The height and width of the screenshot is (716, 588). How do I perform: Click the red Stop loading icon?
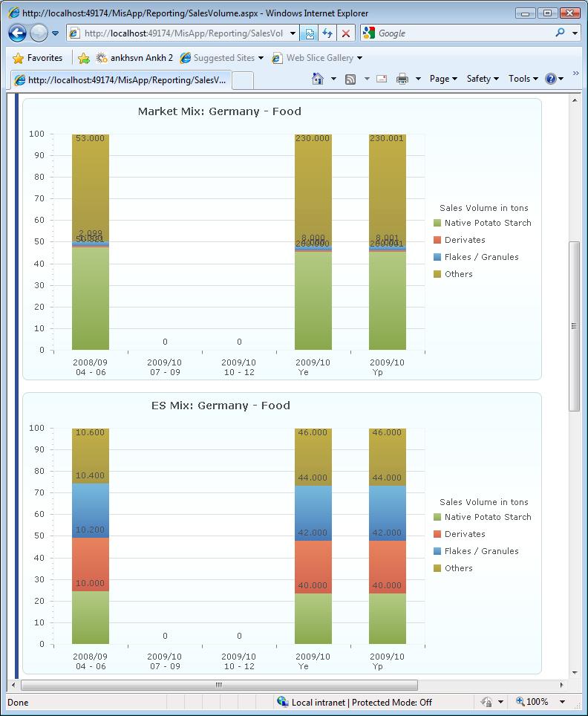(346, 33)
